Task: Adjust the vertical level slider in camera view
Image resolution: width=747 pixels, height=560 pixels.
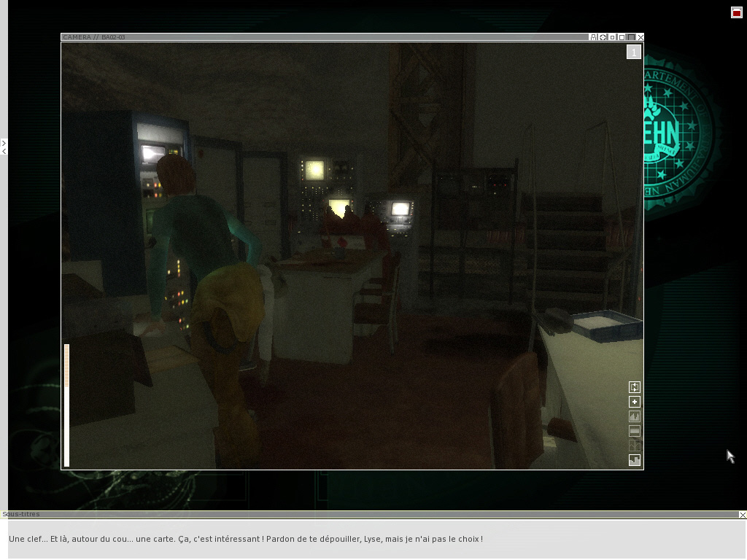Action: [x=66, y=405]
